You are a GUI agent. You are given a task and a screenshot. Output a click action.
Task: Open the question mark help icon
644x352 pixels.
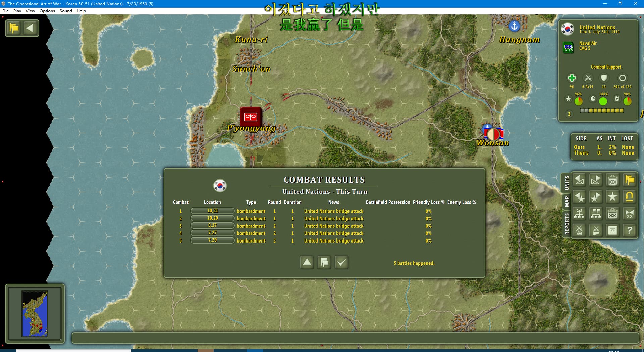pos(630,230)
